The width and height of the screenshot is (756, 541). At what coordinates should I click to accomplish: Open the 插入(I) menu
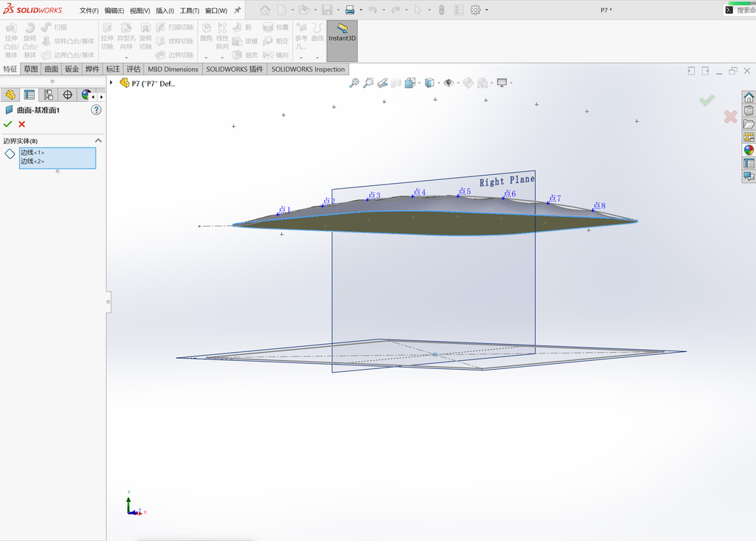[165, 10]
